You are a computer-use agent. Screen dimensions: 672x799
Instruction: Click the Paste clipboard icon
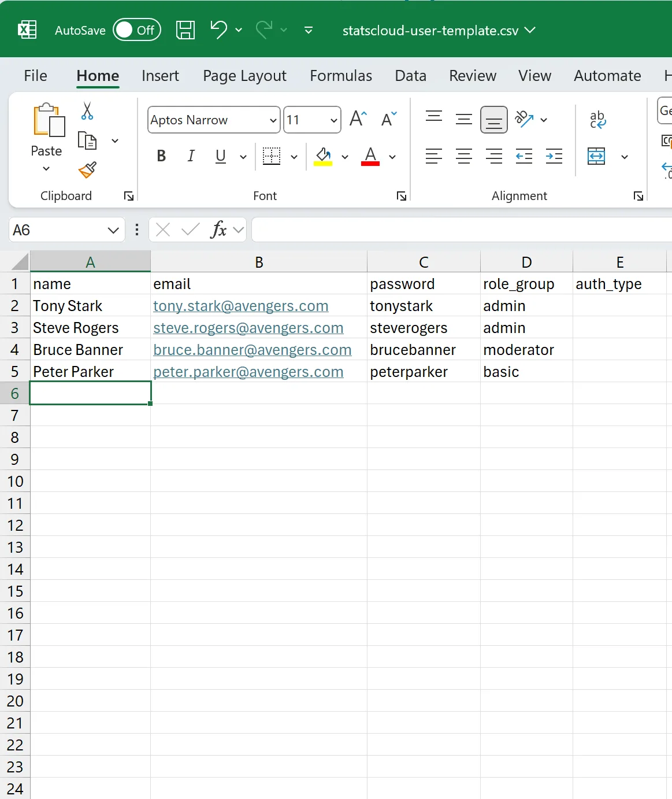[49, 120]
